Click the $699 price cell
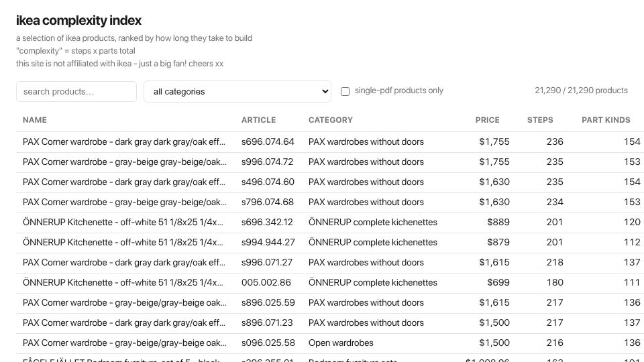The width and height of the screenshot is (644, 362). [x=498, y=282]
